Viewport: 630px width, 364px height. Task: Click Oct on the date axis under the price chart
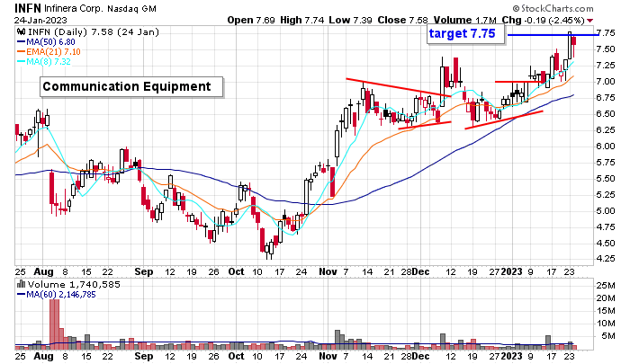pyautogui.click(x=236, y=271)
